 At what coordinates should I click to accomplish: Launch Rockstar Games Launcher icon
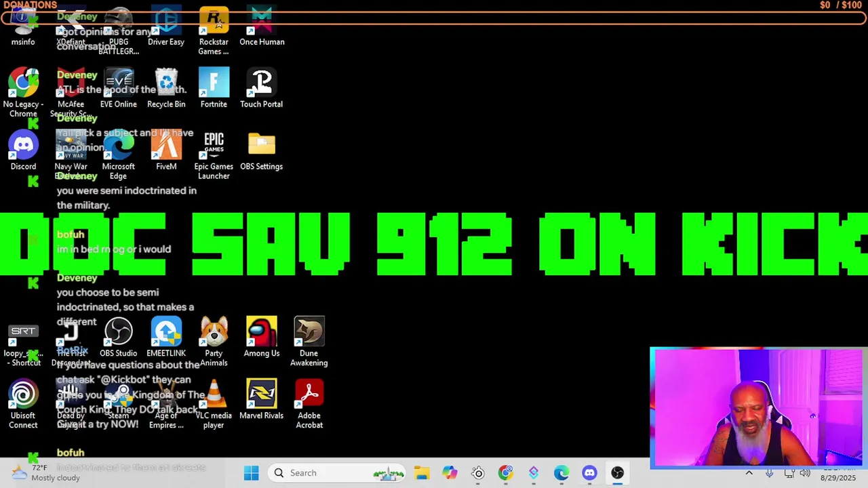[x=214, y=31]
